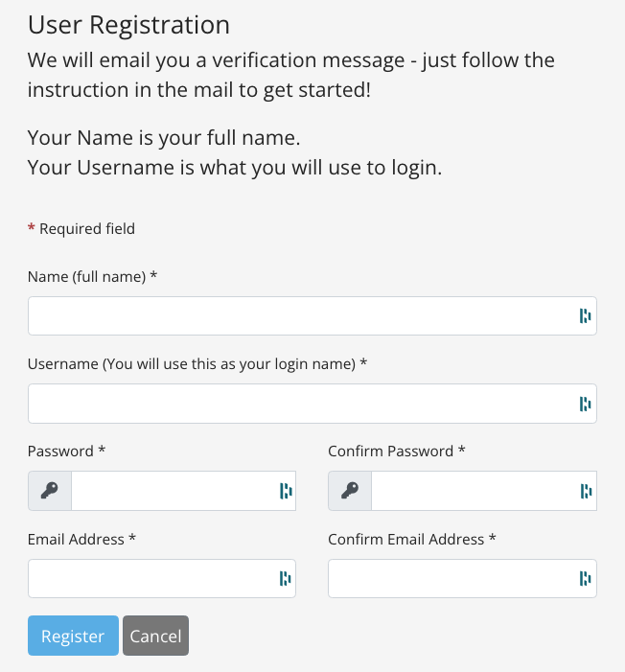This screenshot has height=672, width=625.
Task: Select the Username input box
Action: (x=297, y=404)
